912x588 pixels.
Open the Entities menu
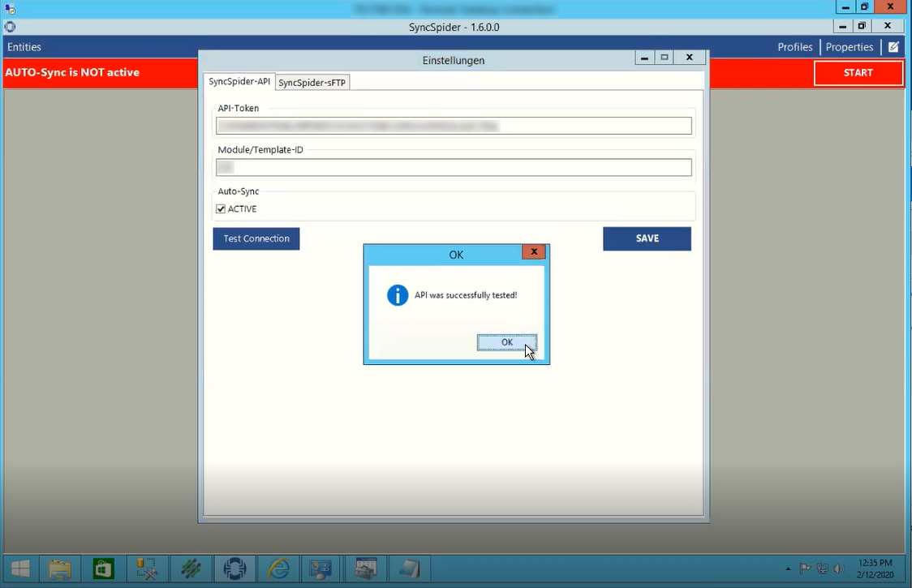24,47
